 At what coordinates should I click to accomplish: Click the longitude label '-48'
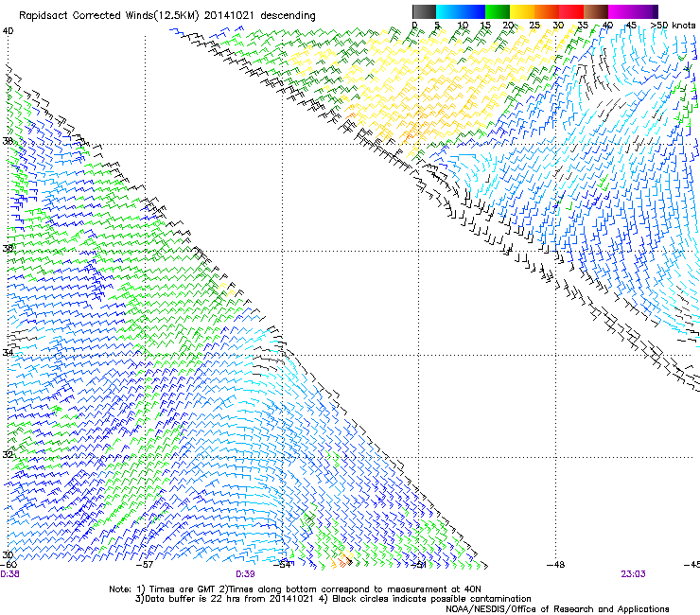click(556, 565)
